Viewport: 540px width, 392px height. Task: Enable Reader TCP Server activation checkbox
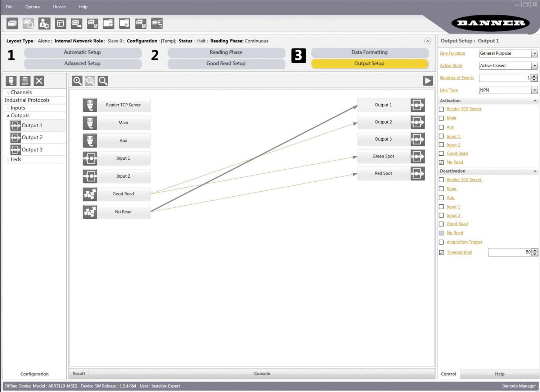(441, 109)
